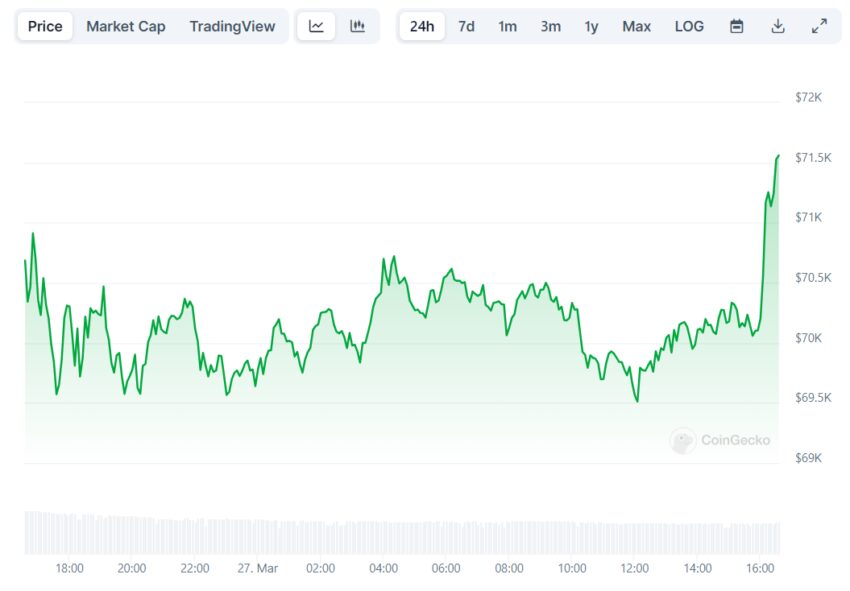Open the TradingView tab

232,26
